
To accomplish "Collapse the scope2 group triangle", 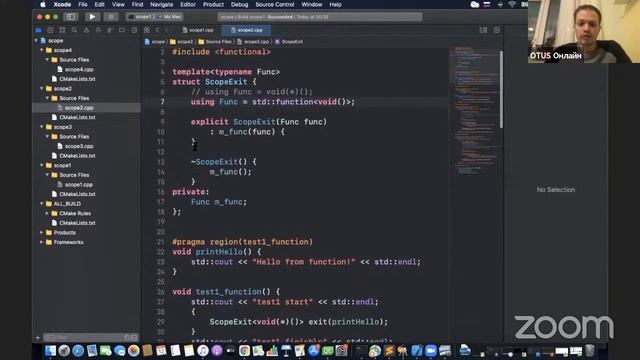I will coord(42,89).
